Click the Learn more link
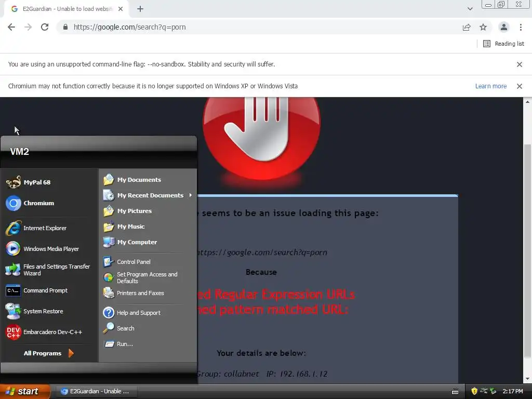The height and width of the screenshot is (399, 532). click(x=490, y=86)
